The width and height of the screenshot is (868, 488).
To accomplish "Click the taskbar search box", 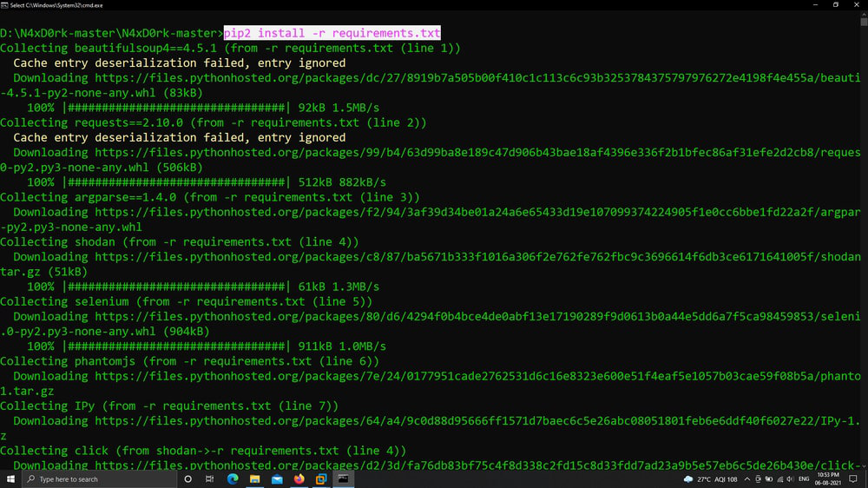I will tap(100, 479).
